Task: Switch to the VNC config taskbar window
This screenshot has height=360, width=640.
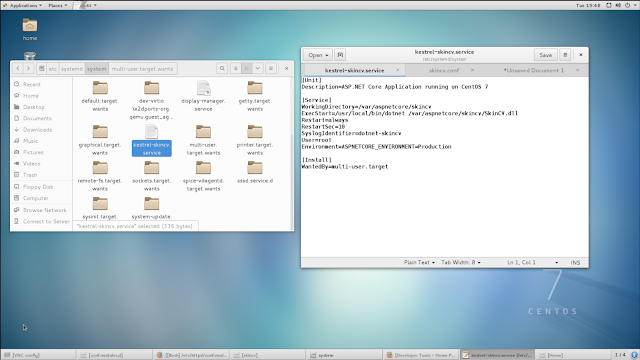Action: tap(38, 355)
